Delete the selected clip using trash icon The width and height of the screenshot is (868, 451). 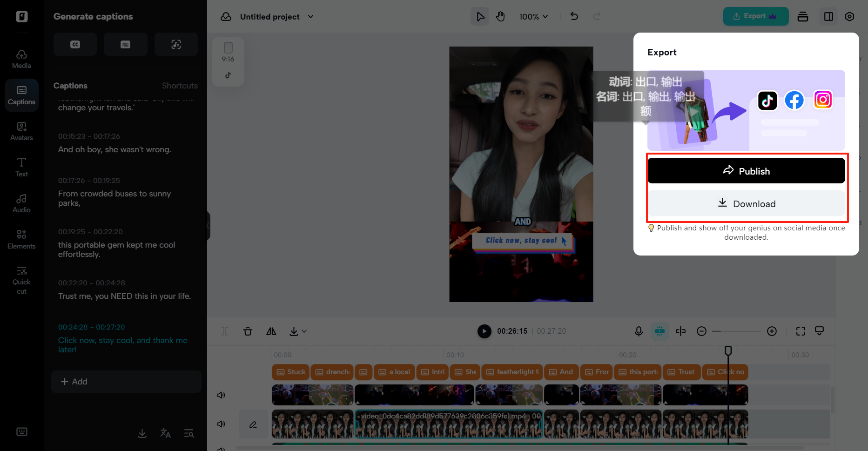(248, 331)
